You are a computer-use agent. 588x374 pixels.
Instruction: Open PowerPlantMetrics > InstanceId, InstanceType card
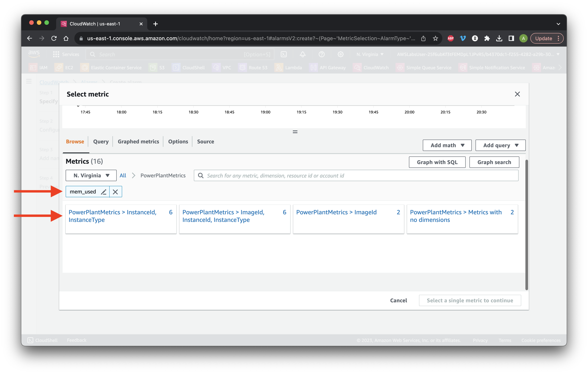click(121, 219)
